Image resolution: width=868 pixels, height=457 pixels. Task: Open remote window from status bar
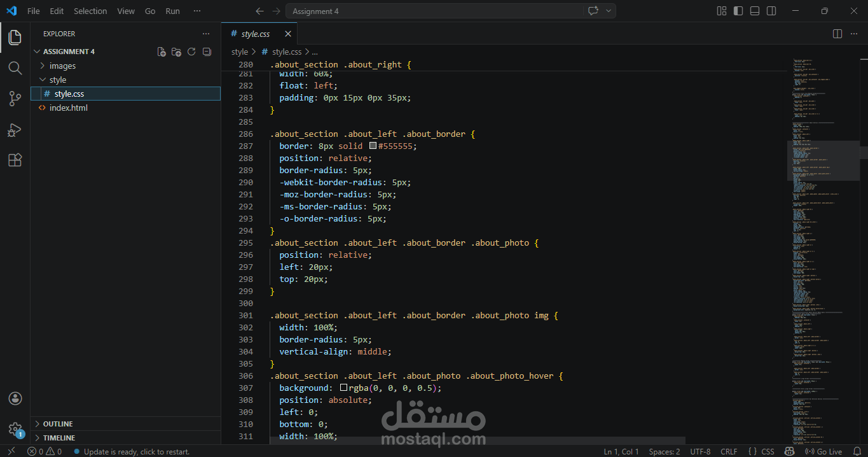coord(11,451)
